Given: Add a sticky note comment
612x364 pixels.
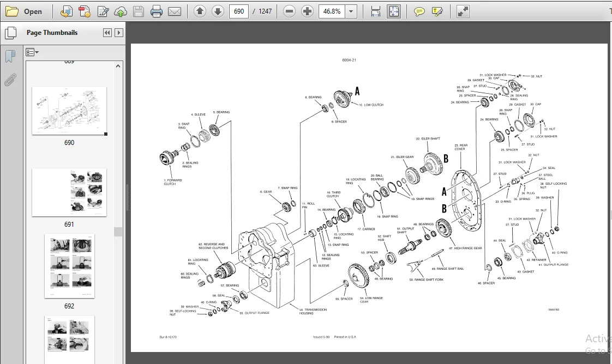Looking at the screenshot, I should click(419, 11).
